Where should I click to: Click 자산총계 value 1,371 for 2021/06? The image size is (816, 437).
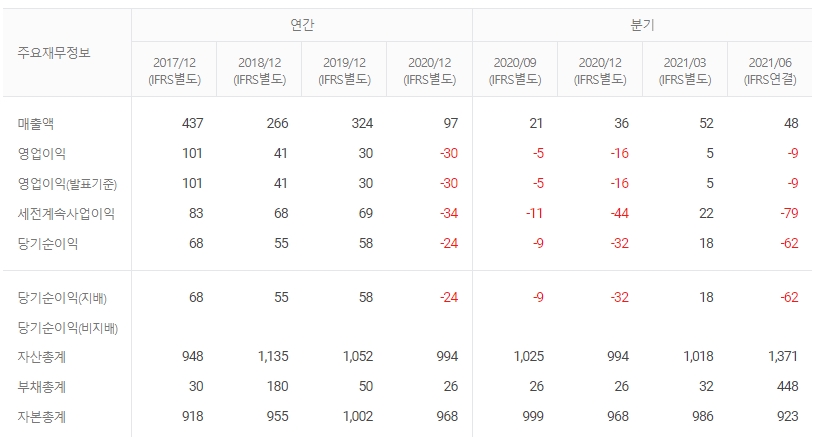coord(783,356)
